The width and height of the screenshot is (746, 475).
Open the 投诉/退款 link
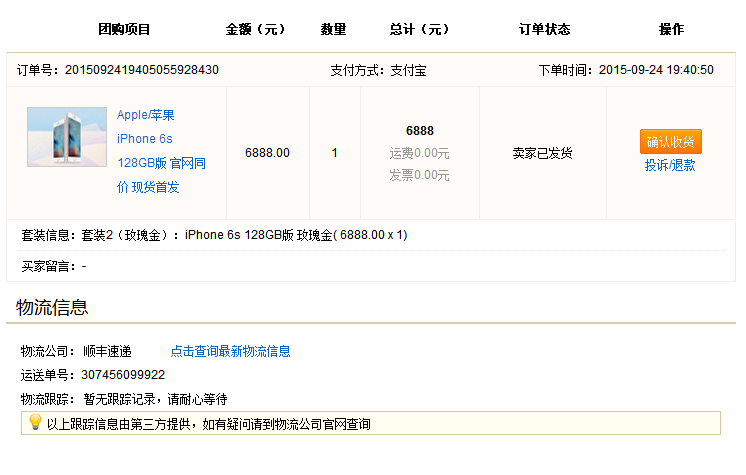point(670,165)
